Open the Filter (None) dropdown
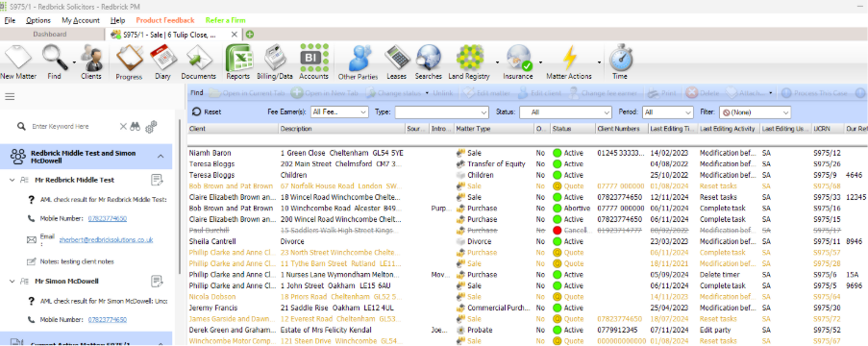Image resolution: width=868 pixels, height=346 pixels. click(x=756, y=111)
